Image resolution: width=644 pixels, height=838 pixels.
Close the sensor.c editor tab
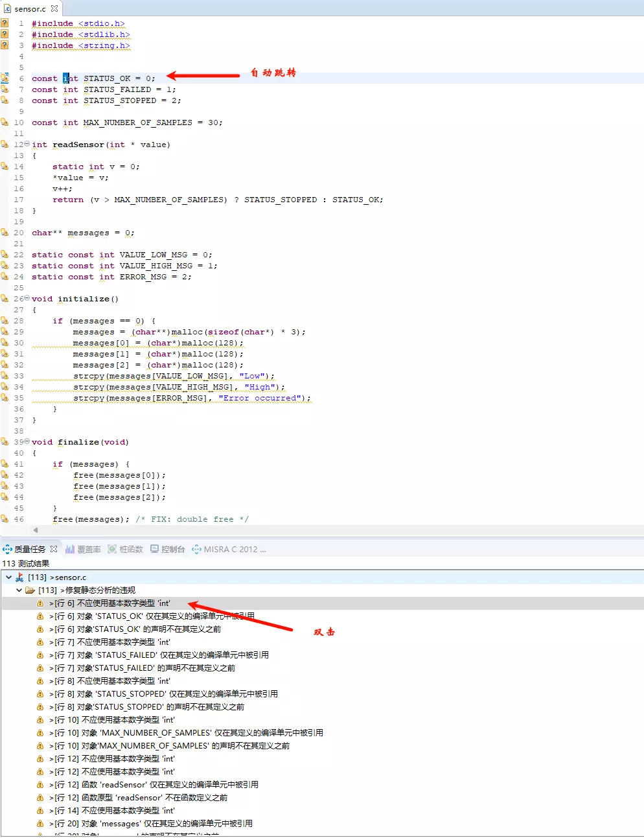[54, 8]
